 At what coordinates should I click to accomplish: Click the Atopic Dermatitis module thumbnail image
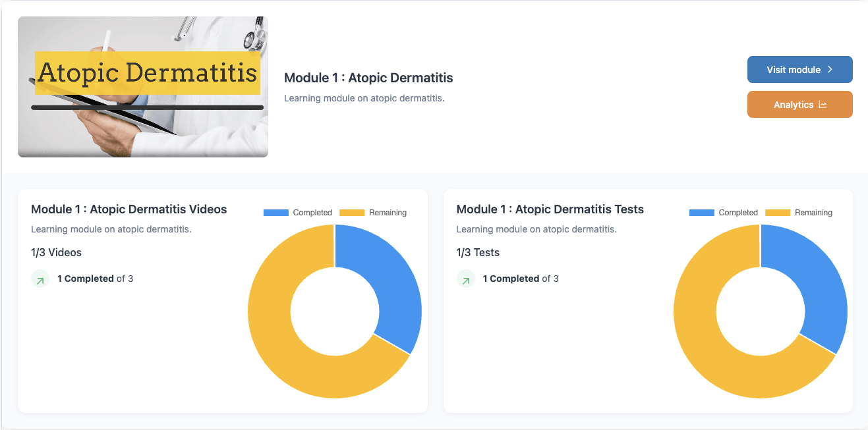pos(142,87)
